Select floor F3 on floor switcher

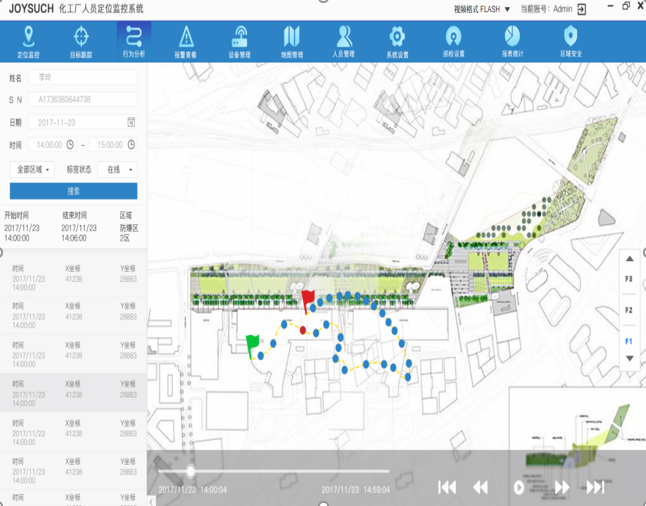point(629,278)
